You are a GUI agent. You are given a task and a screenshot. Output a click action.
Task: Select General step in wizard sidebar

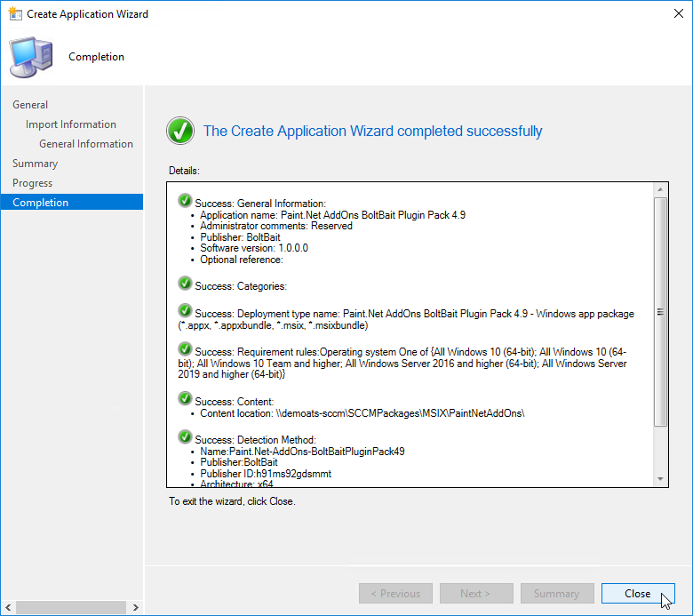pyautogui.click(x=30, y=105)
